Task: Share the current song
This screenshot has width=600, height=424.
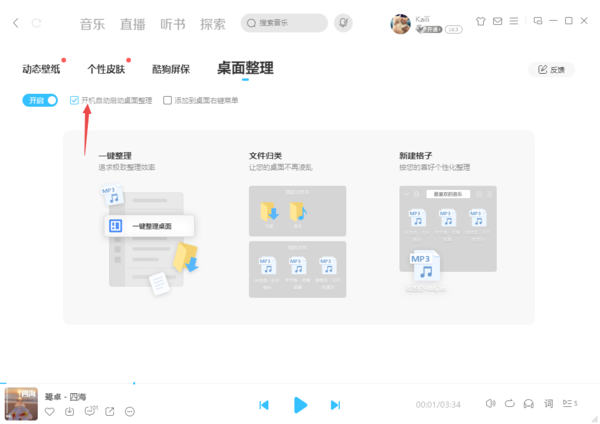Action: (x=110, y=412)
